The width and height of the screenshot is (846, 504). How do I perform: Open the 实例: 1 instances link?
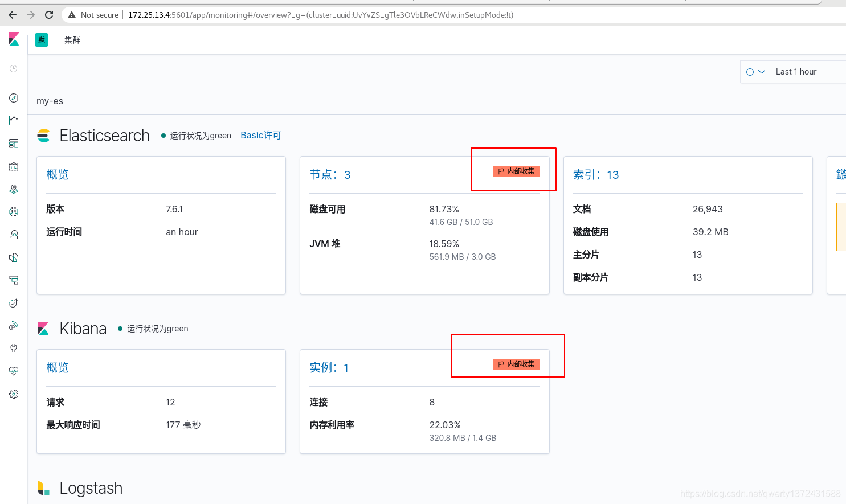coord(329,367)
